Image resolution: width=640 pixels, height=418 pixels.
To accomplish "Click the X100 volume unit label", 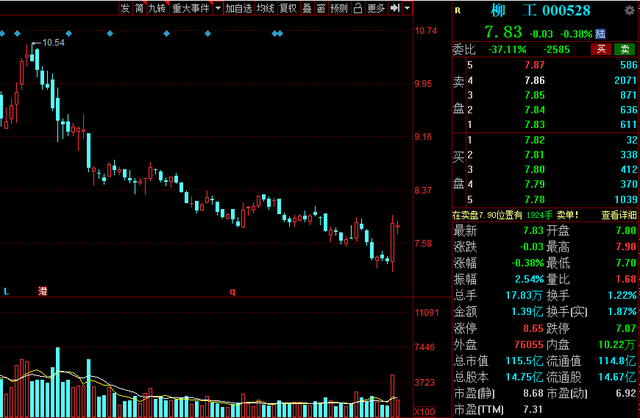I will (x=424, y=411).
